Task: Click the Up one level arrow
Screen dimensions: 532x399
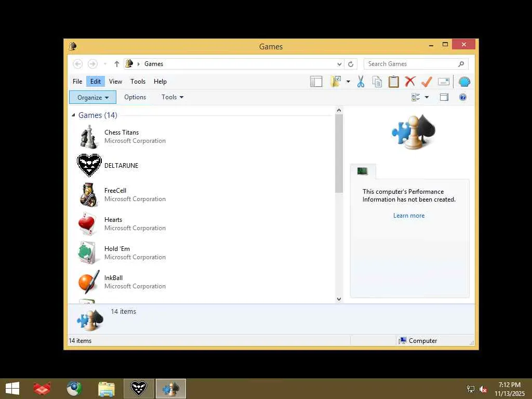Action: [x=117, y=64]
